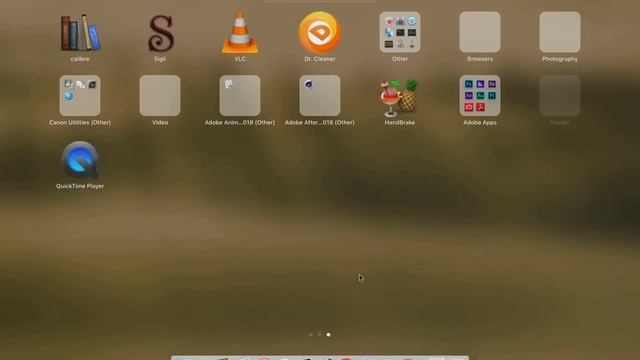Open the Adobe Apps folder
The height and width of the screenshot is (360, 640).
(x=480, y=96)
